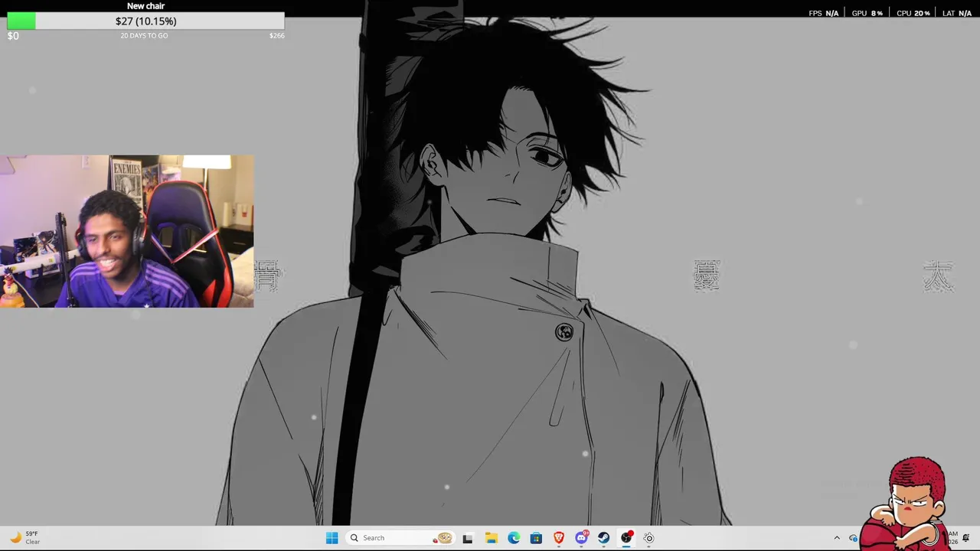The image size is (980, 551).
Task: Open the weather widget showing Clear
Action: 24,537
